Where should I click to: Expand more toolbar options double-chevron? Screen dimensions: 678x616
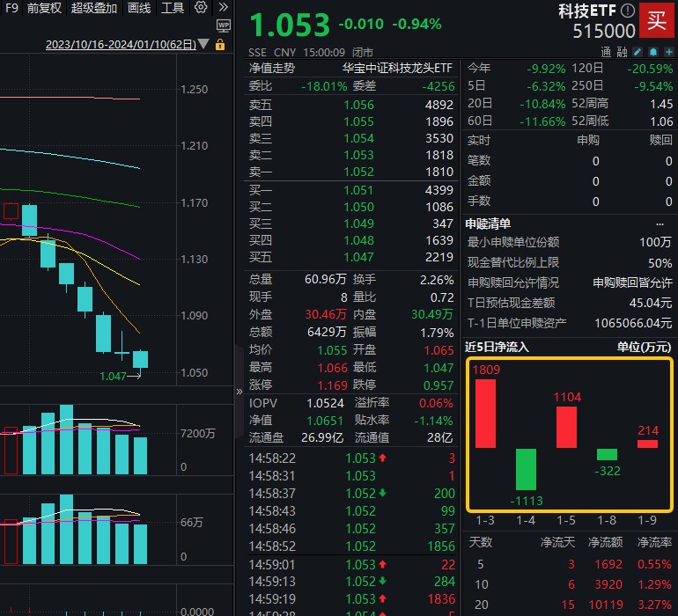click(223, 7)
